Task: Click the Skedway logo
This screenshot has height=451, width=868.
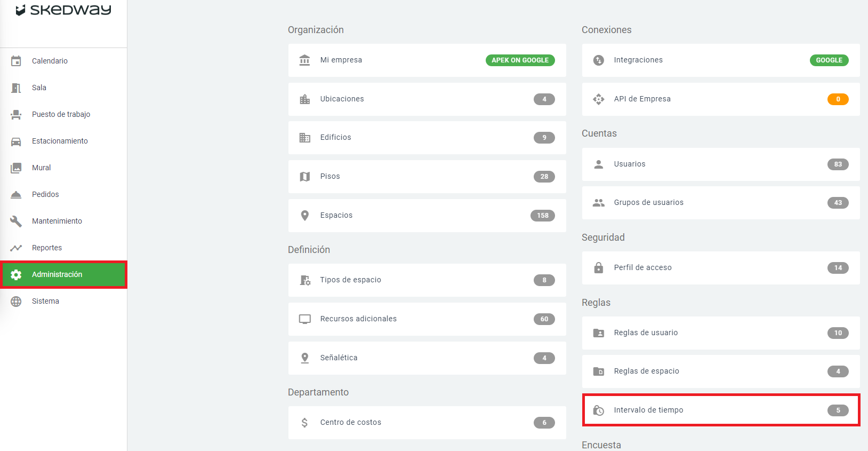Action: click(x=63, y=10)
